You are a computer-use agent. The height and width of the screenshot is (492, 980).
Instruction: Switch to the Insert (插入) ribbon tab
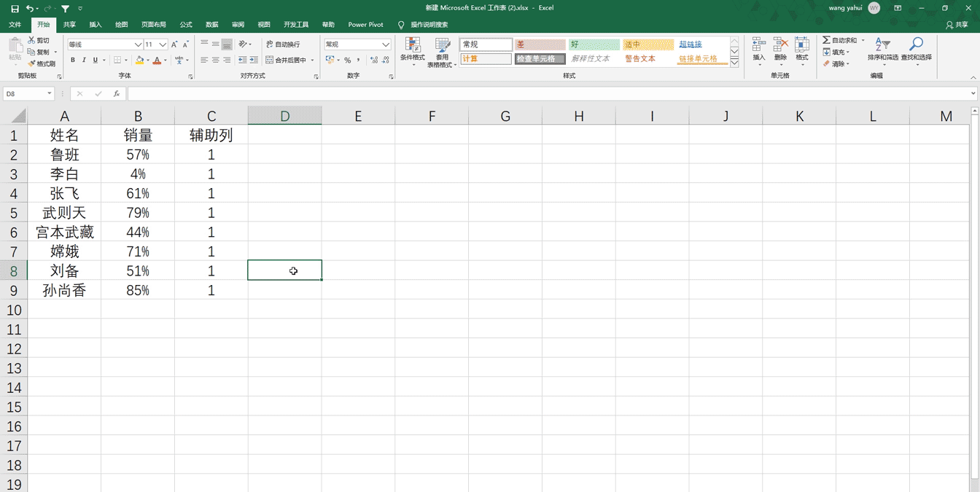96,25
